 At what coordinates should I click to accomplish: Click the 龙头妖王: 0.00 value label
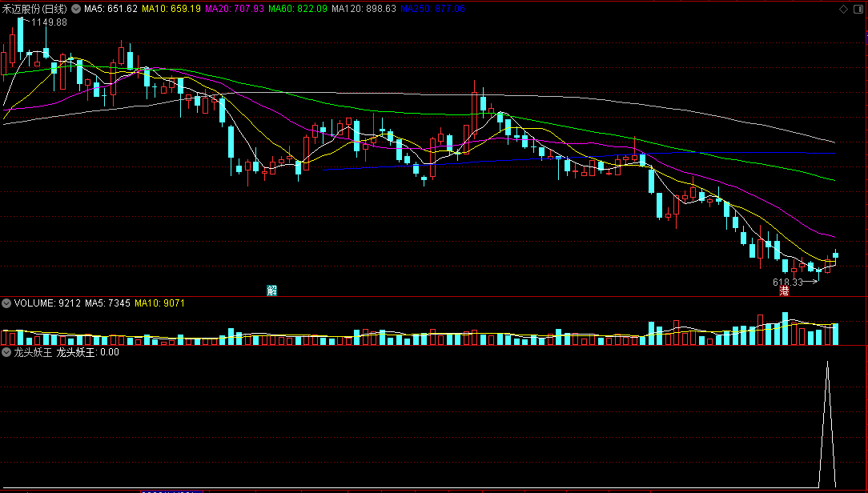tap(87, 352)
